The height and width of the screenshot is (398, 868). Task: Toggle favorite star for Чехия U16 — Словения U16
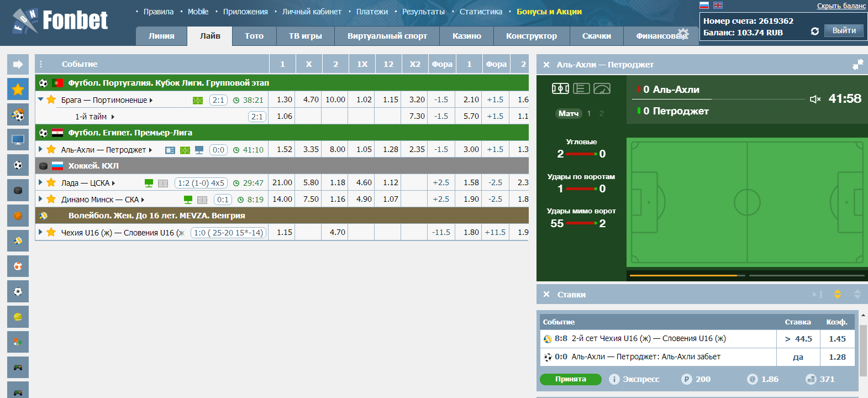point(51,232)
